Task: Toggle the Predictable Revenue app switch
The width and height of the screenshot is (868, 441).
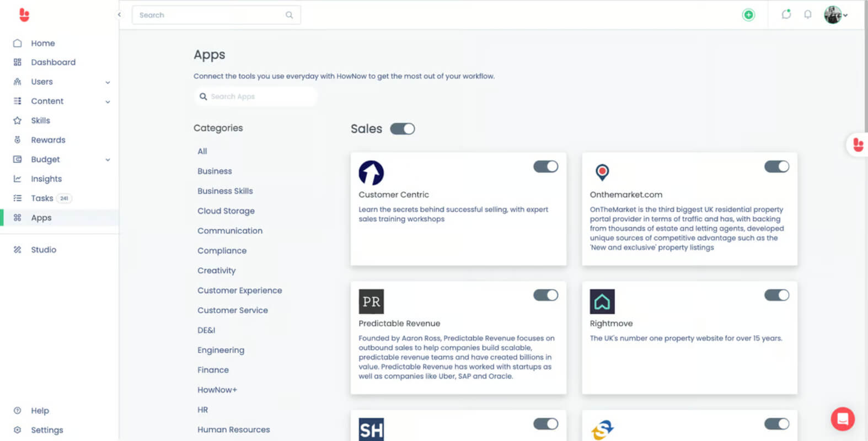Action: coord(546,295)
